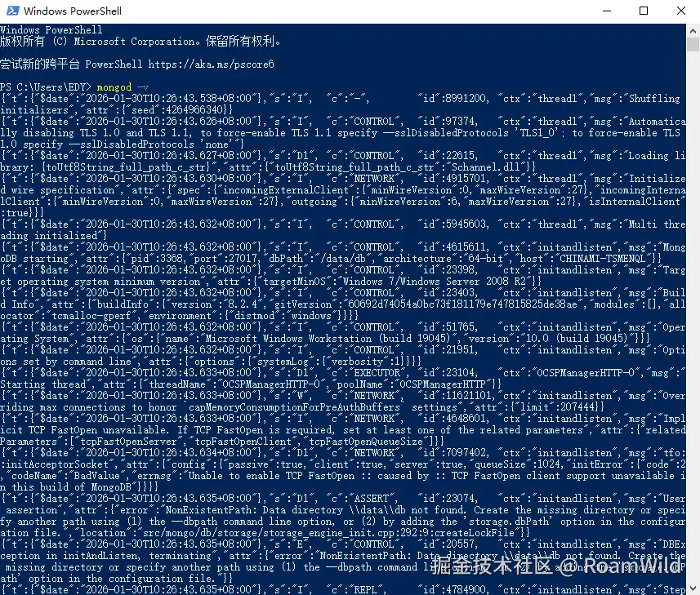
Task: Maximize the Windows PowerShell window
Action: (644, 11)
